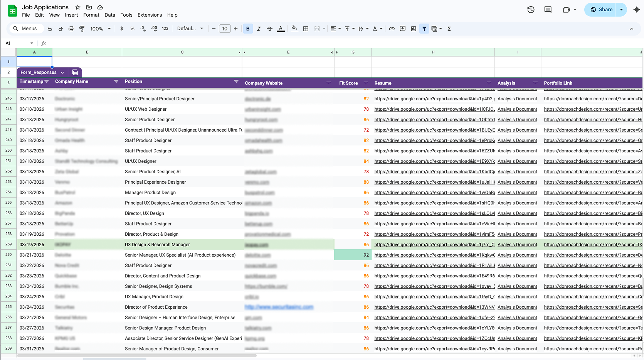Collapse the toolbar with chevron arrow
Viewport: 644px width, 360px height.
[631, 29]
